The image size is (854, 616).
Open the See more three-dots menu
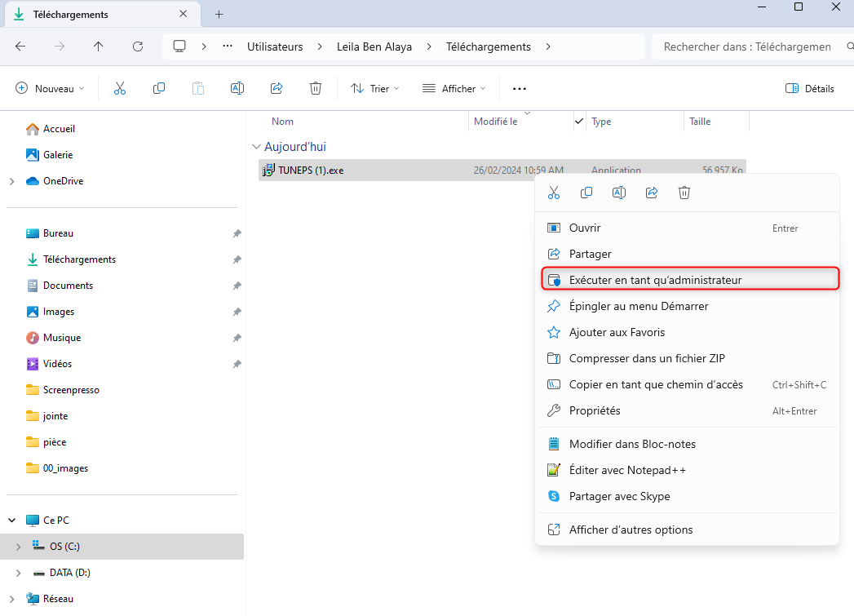pos(520,88)
